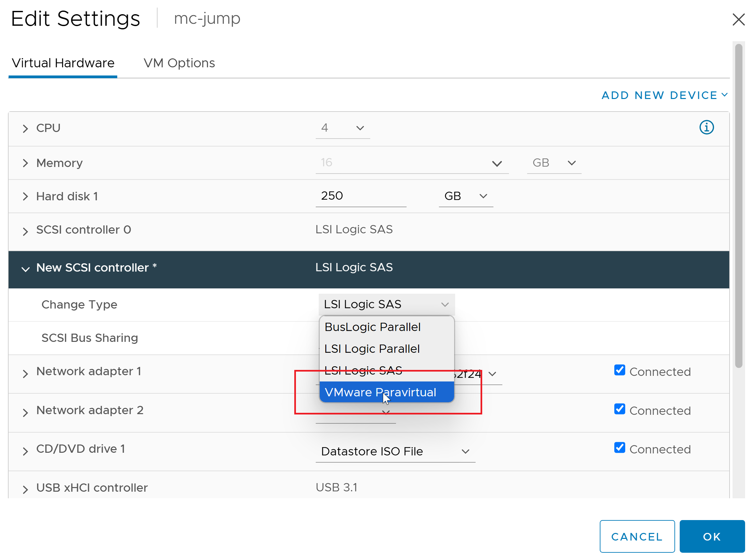Screen dimensions: 756x559
Task: Click the SCSI Bus Sharing label
Action: (x=90, y=338)
